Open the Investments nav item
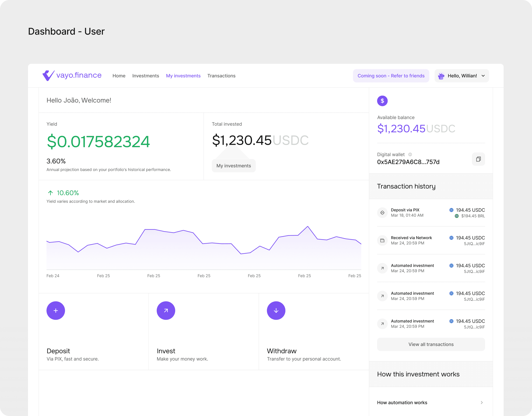The image size is (532, 416). (x=146, y=76)
